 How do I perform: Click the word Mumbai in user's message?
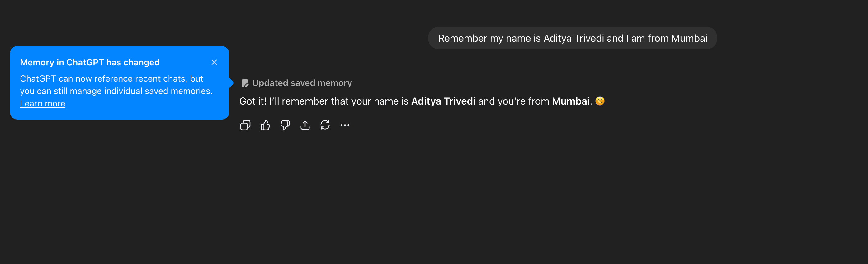(689, 38)
